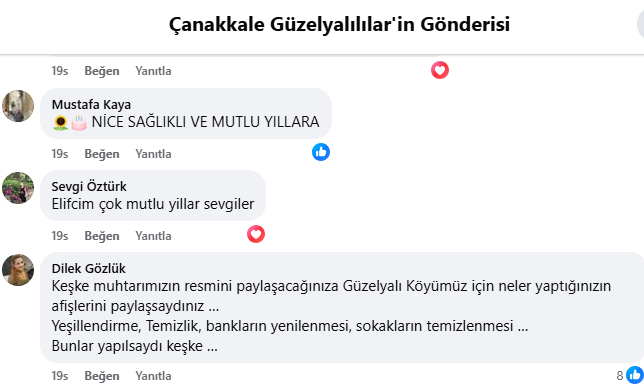
Task: Click Yanıtla under the topmost comment
Action: [153, 71]
